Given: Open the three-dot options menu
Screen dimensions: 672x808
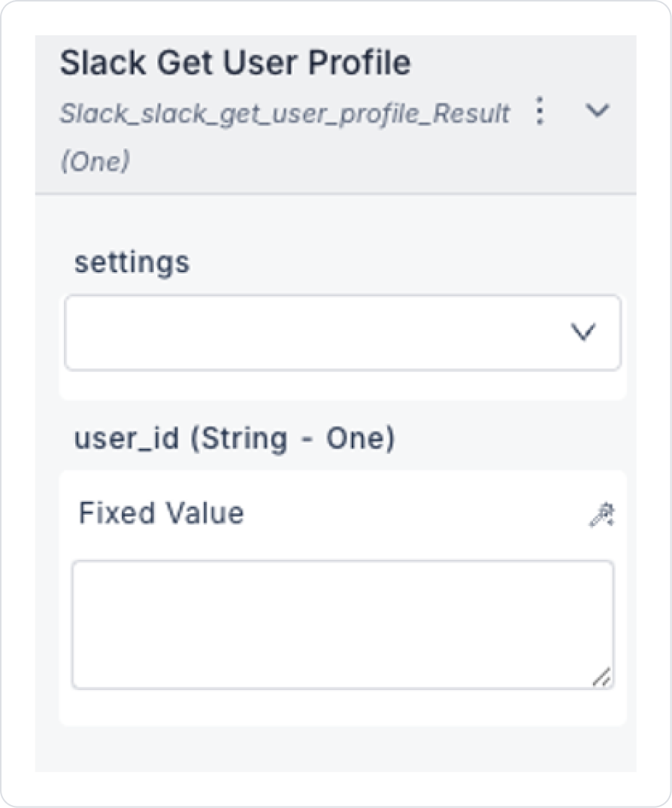Looking at the screenshot, I should click(539, 113).
